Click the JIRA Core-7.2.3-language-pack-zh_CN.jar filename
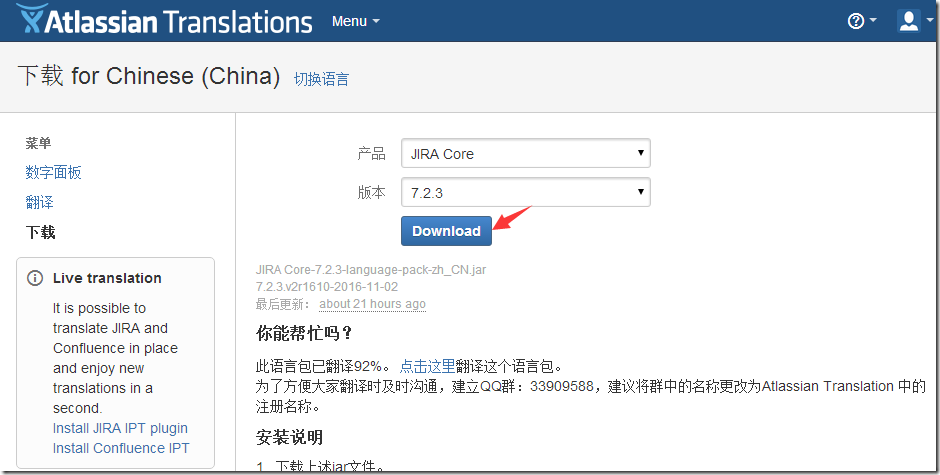This screenshot has width=940, height=475. 370,270
